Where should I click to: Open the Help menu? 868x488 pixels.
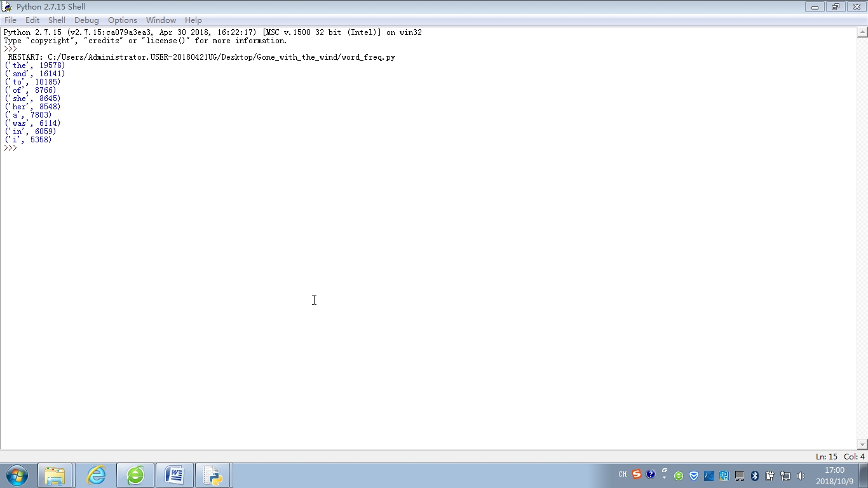(x=193, y=20)
